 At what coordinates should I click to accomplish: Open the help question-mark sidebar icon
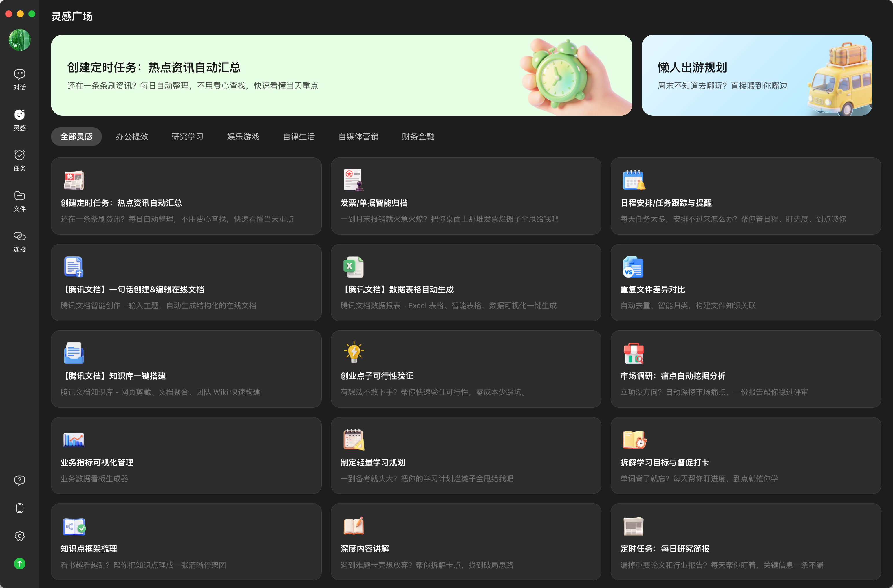[x=19, y=480]
